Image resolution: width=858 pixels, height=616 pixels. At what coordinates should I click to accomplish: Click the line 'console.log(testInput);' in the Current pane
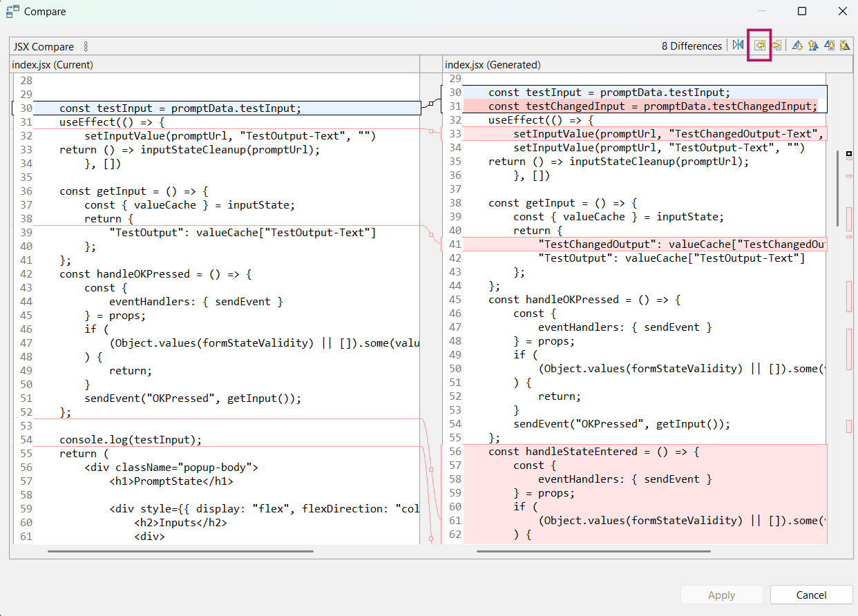point(131,439)
